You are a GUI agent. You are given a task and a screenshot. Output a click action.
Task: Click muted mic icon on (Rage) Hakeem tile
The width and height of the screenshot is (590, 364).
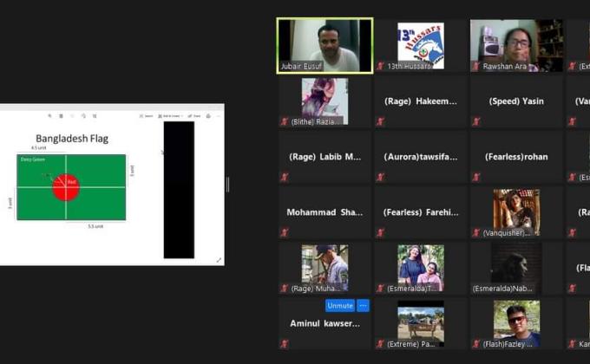pyautogui.click(x=380, y=121)
